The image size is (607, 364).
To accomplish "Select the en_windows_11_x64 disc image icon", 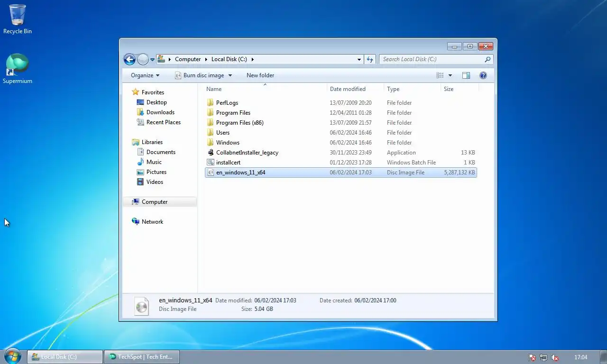I will click(211, 173).
